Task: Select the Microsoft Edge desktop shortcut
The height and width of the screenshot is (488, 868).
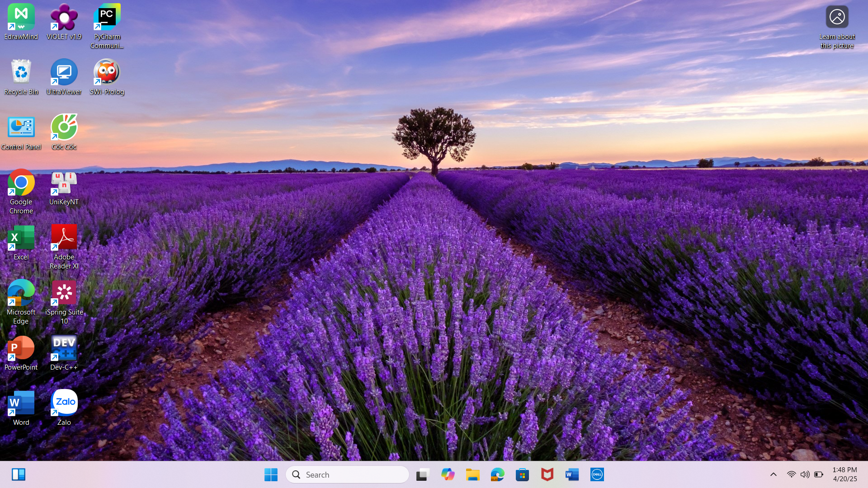Action: (21, 302)
